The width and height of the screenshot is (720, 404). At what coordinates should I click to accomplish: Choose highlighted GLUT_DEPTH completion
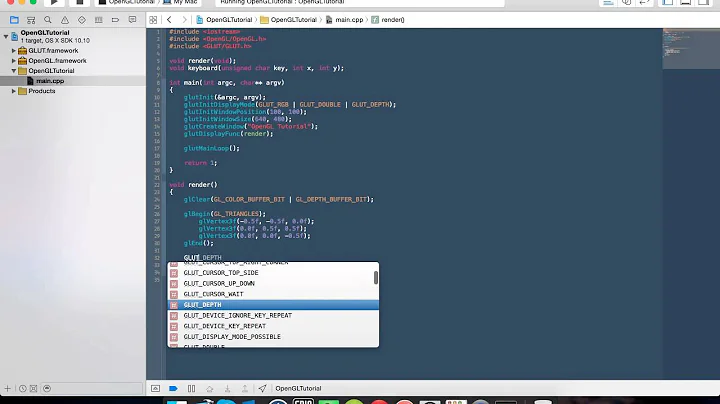(x=273, y=305)
